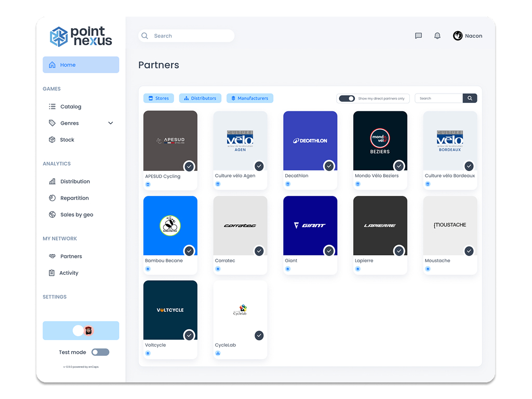Uncheck the CycleLab partner checkmark
This screenshot has width=532, height=399.
point(259,335)
